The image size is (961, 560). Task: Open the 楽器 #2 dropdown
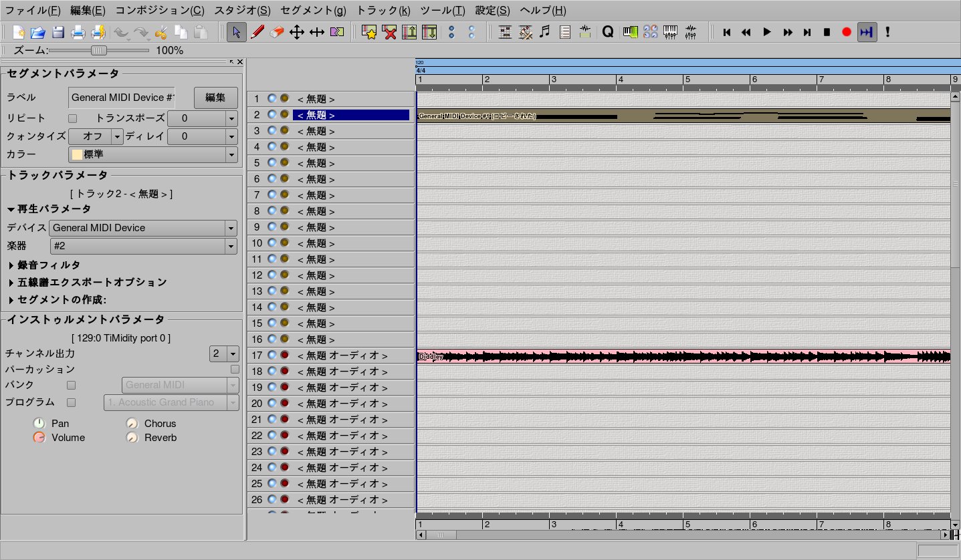coord(143,246)
